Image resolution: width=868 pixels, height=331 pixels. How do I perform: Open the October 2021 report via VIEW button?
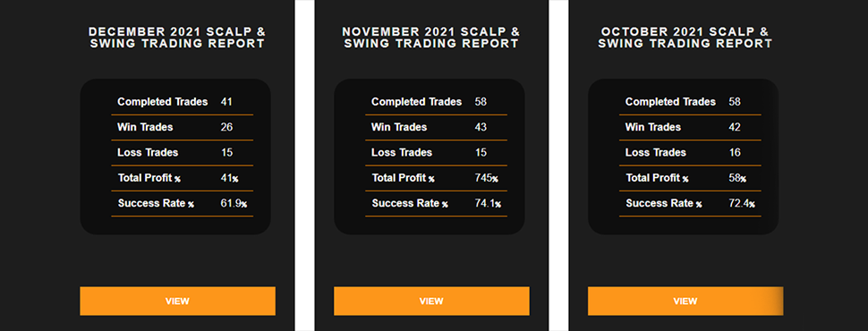point(685,301)
